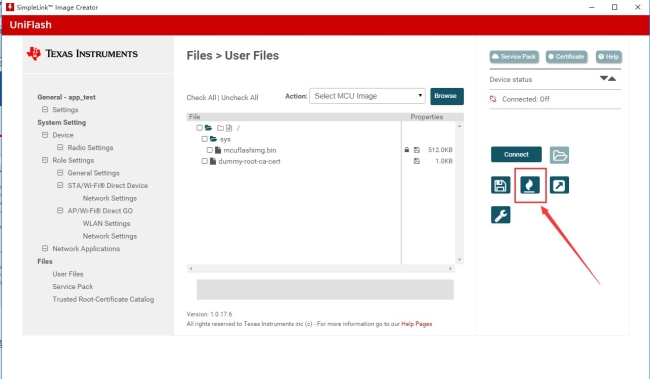Open Help with the question-mark button
The height and width of the screenshot is (379, 650).
(609, 57)
